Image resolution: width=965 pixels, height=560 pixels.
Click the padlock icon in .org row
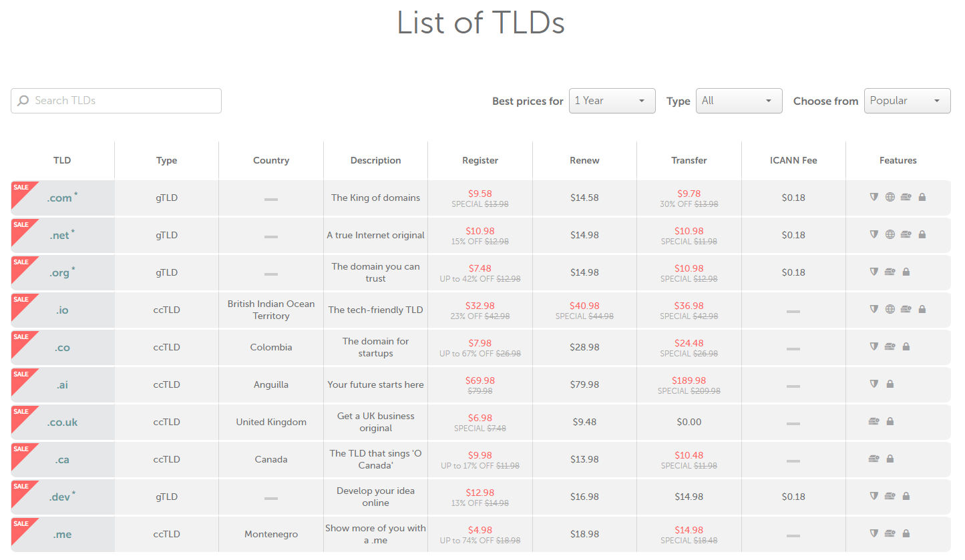click(x=906, y=272)
